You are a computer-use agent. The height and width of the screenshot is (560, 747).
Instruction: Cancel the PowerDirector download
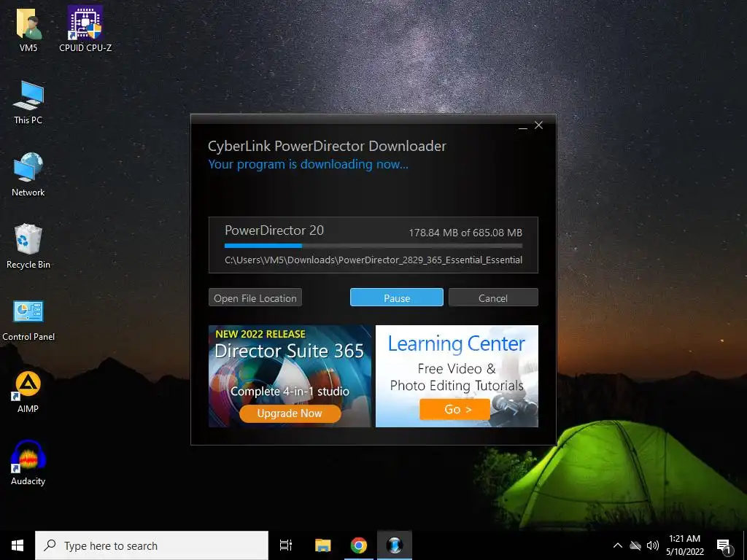(x=493, y=297)
